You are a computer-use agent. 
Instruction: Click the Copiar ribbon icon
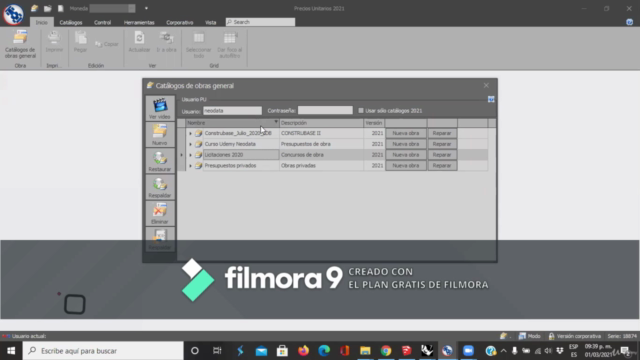point(107,44)
